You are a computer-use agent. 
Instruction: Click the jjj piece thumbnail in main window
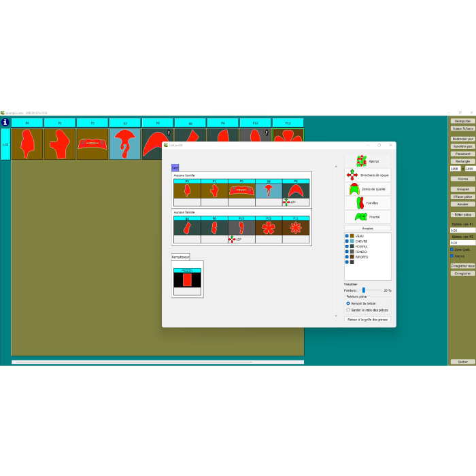(x=125, y=144)
